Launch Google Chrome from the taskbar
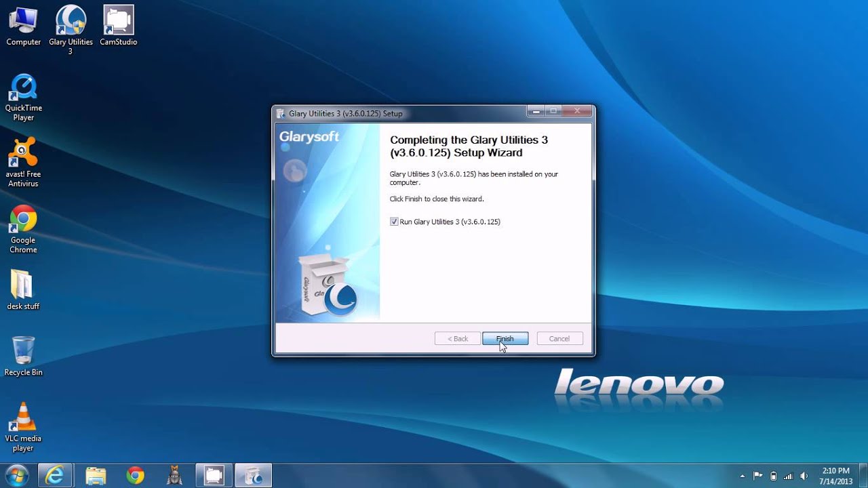The height and width of the screenshot is (488, 868). [135, 476]
